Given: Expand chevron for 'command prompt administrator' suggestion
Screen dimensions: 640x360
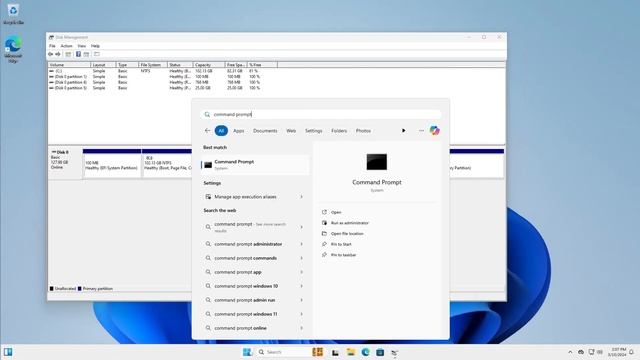Looking at the screenshot, I should tap(302, 244).
